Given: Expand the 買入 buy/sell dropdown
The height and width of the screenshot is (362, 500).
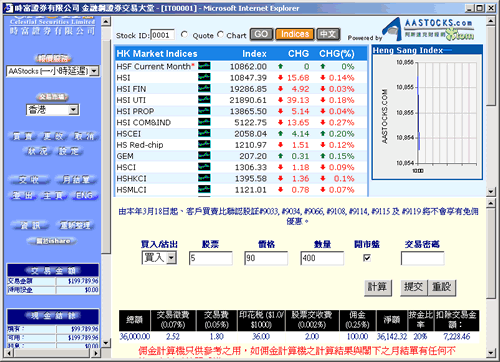Looking at the screenshot, I should point(171,258).
